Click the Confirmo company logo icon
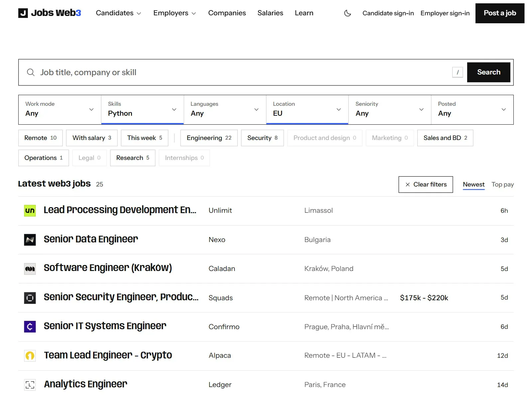Viewport: 532px width, 399px height. pyautogui.click(x=30, y=327)
